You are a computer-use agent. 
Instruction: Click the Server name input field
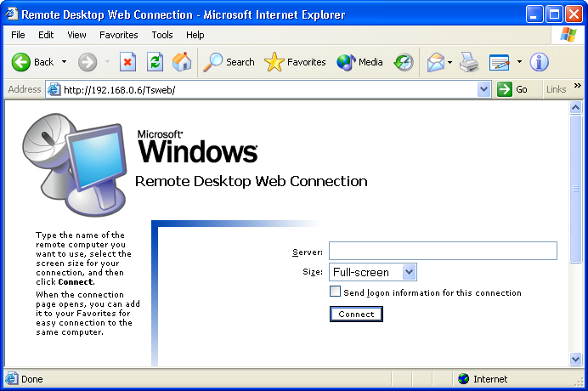pos(443,251)
